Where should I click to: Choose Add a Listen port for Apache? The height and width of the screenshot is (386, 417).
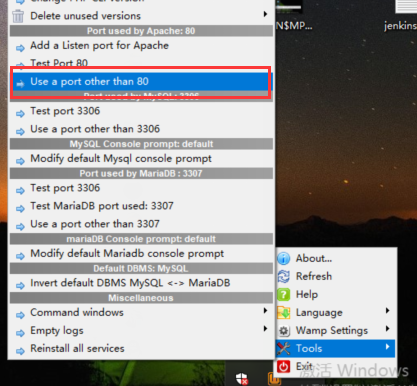[141, 45]
